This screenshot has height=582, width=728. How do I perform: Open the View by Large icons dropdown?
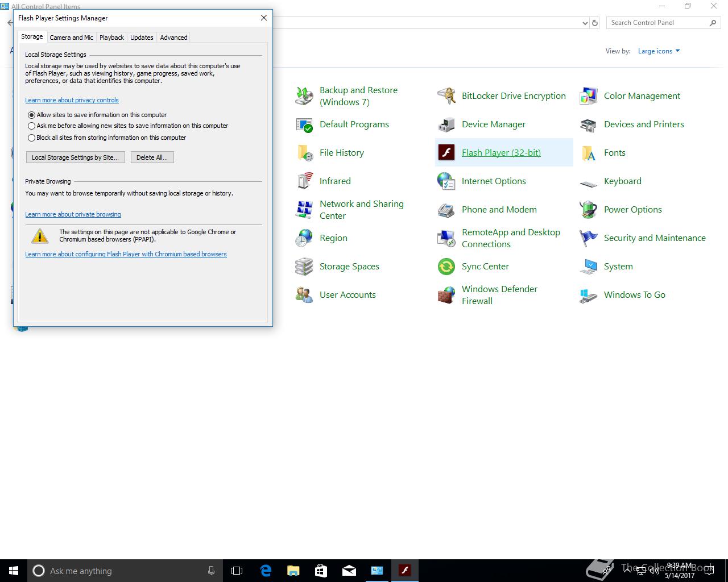coord(659,51)
